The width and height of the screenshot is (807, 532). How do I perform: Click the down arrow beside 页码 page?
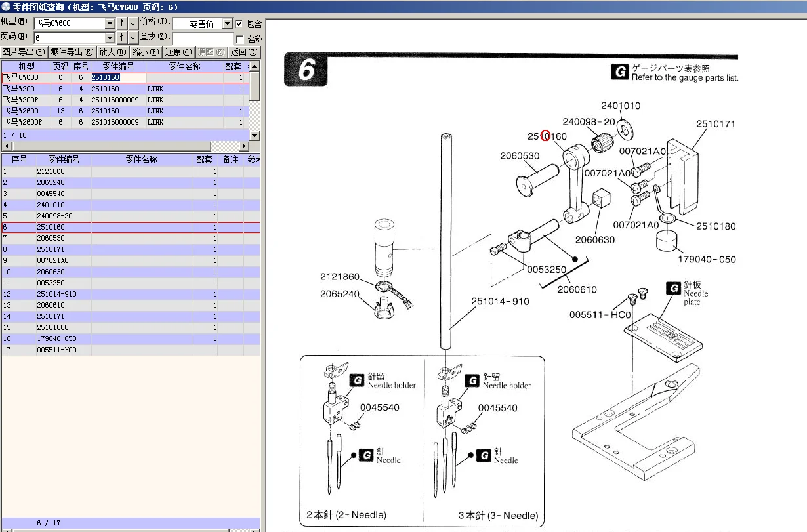133,38
